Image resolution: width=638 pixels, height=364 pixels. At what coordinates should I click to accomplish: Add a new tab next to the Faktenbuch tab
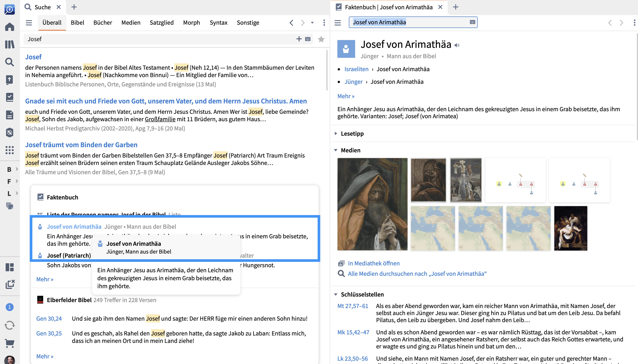(456, 7)
